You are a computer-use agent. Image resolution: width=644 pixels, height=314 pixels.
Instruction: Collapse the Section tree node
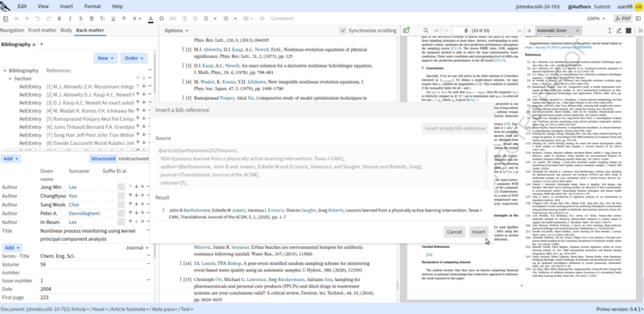click(10, 79)
